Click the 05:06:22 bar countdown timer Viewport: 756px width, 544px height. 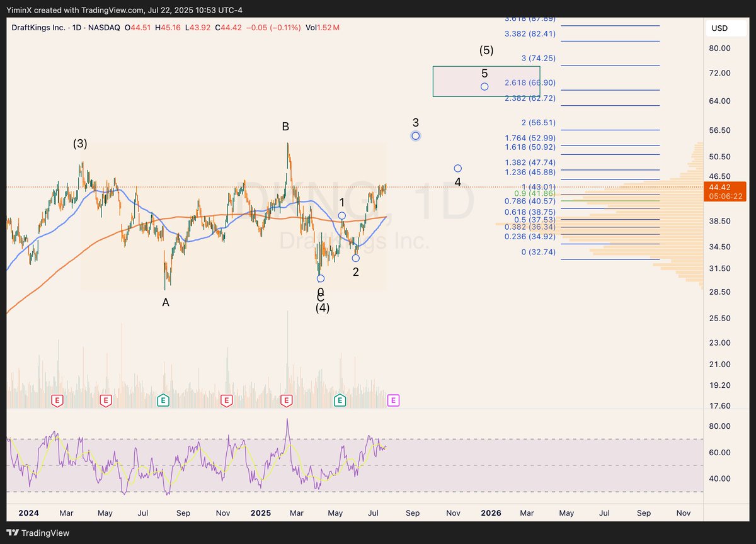[724, 196]
